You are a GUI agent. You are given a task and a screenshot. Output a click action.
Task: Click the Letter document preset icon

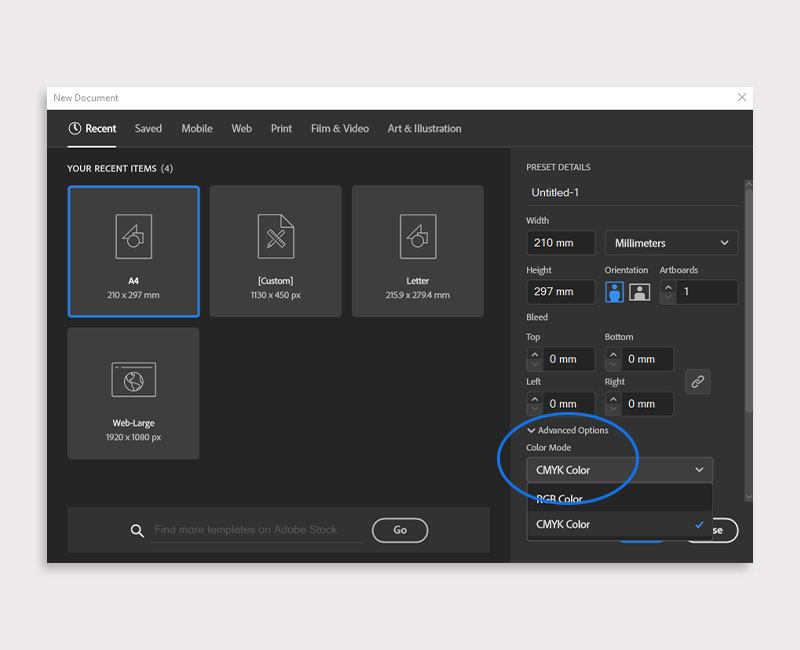418,237
